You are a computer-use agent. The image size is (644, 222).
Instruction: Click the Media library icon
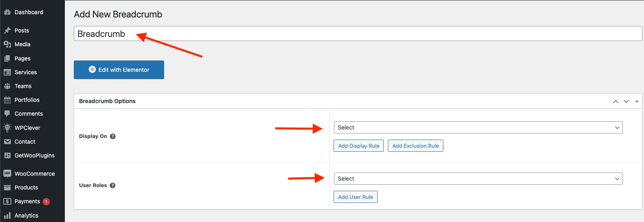point(7,44)
